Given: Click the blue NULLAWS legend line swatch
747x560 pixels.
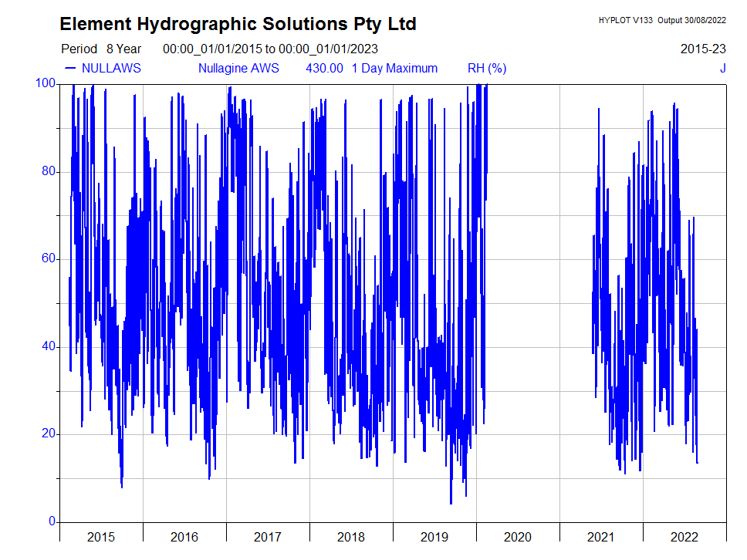Looking at the screenshot, I should pos(69,68).
